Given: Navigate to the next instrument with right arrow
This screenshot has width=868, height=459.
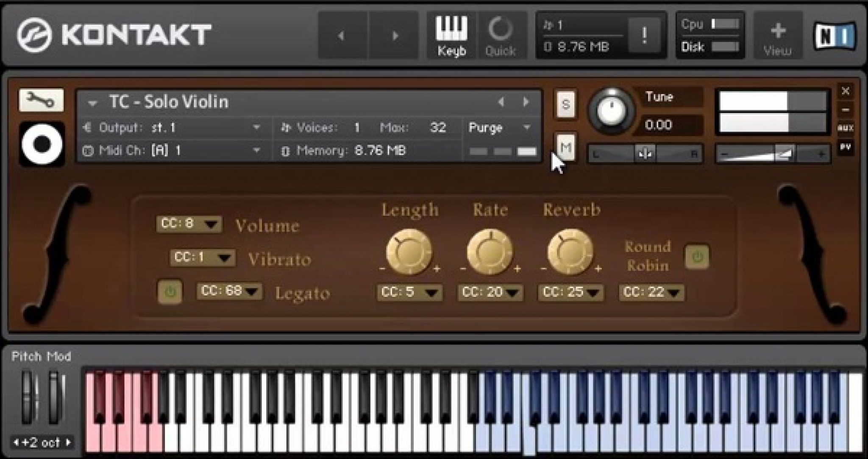Looking at the screenshot, I should [x=526, y=102].
